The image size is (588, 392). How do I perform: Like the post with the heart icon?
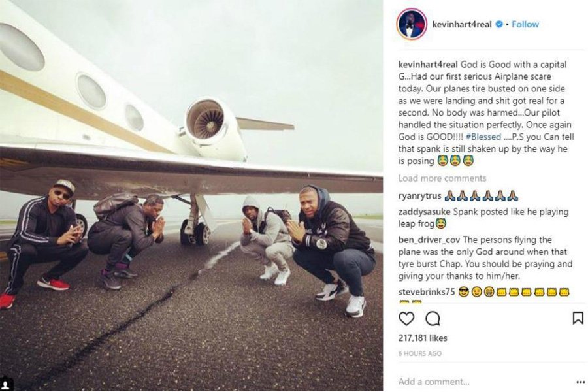click(x=406, y=319)
